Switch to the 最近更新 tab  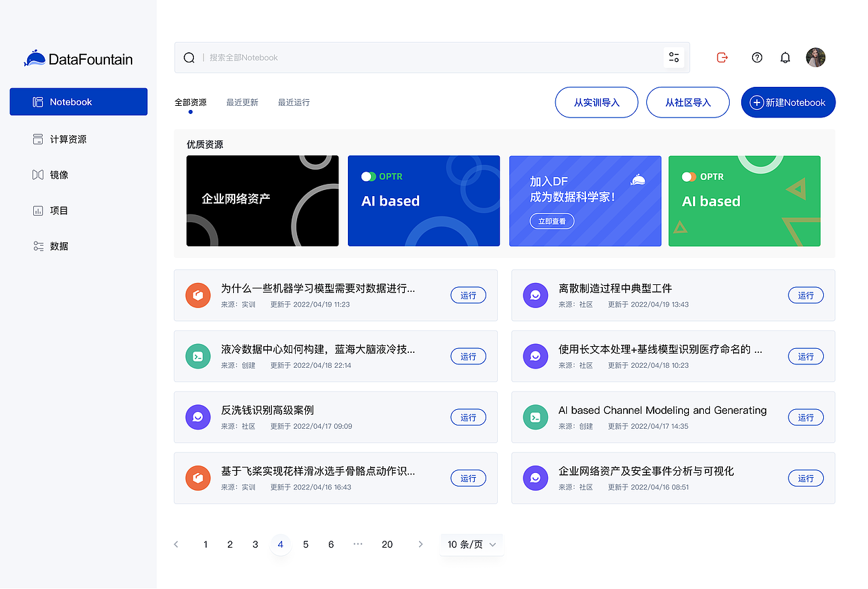coord(242,102)
